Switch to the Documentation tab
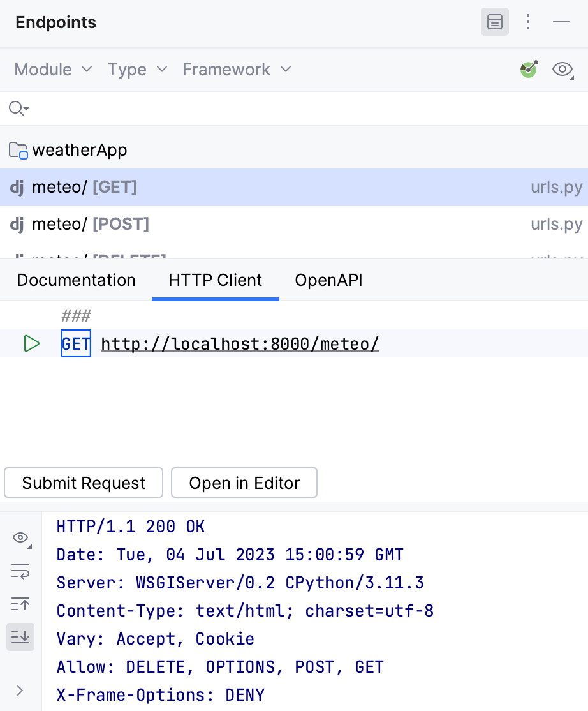 tap(76, 280)
